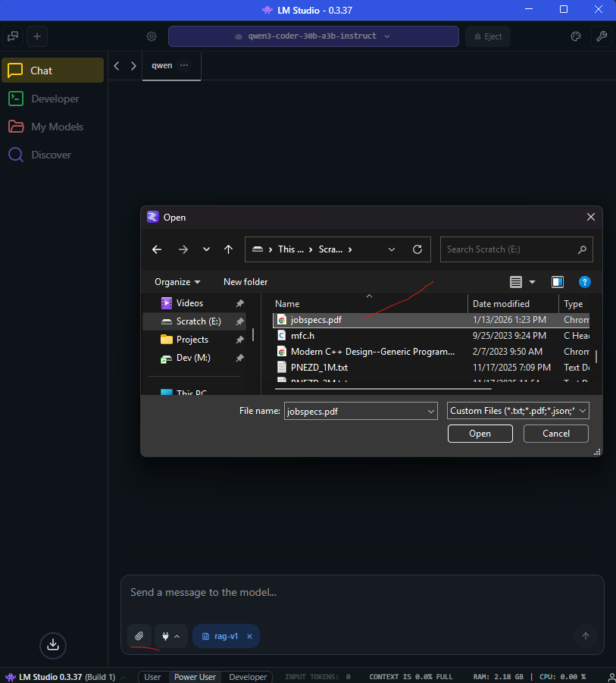
Task: Open the Organize menu
Action: 177,282
